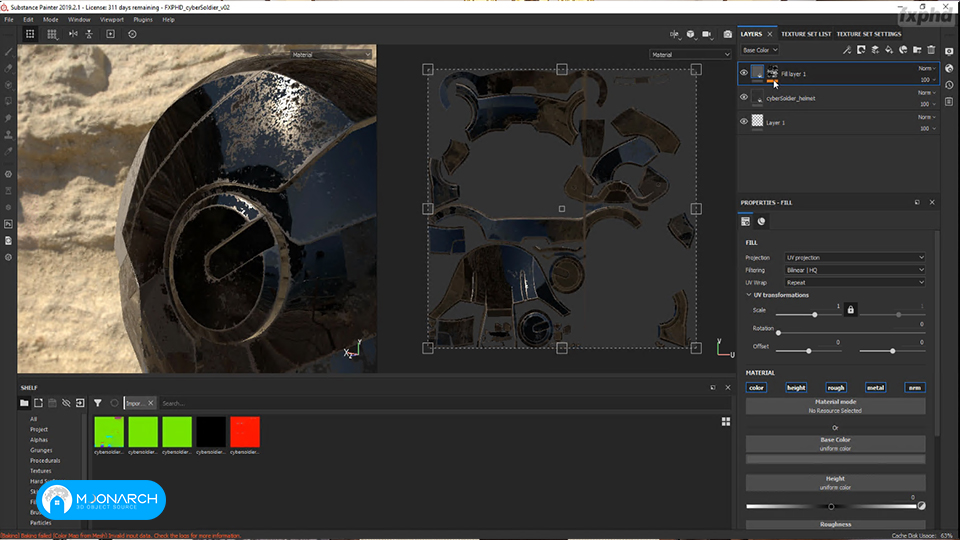This screenshot has width=960, height=540.
Task: Open the Edit menu
Action: pyautogui.click(x=28, y=20)
